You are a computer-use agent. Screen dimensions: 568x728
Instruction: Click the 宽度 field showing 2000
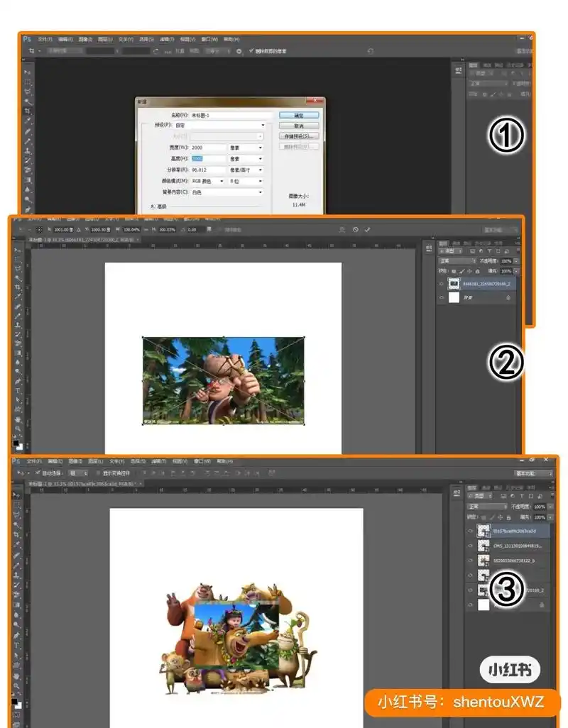pos(207,148)
